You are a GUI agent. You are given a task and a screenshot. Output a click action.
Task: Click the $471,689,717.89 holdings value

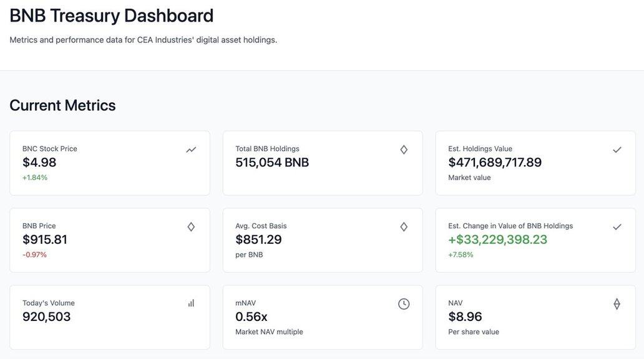(x=495, y=163)
